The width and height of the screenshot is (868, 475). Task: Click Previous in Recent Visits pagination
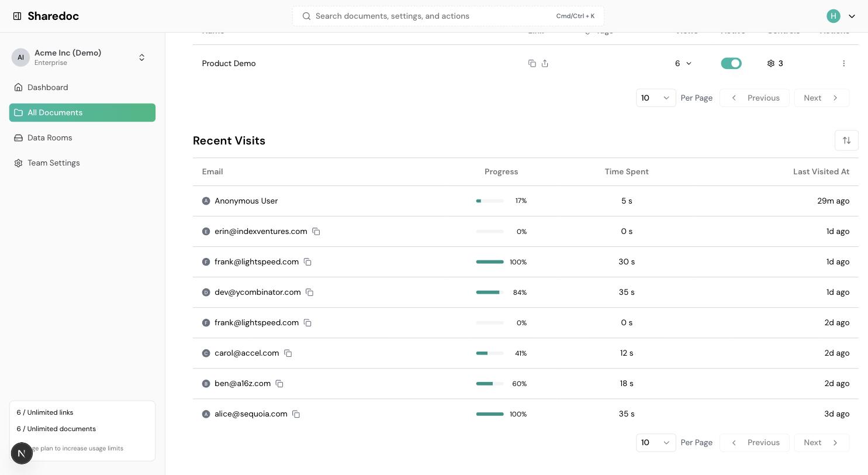[755, 443]
